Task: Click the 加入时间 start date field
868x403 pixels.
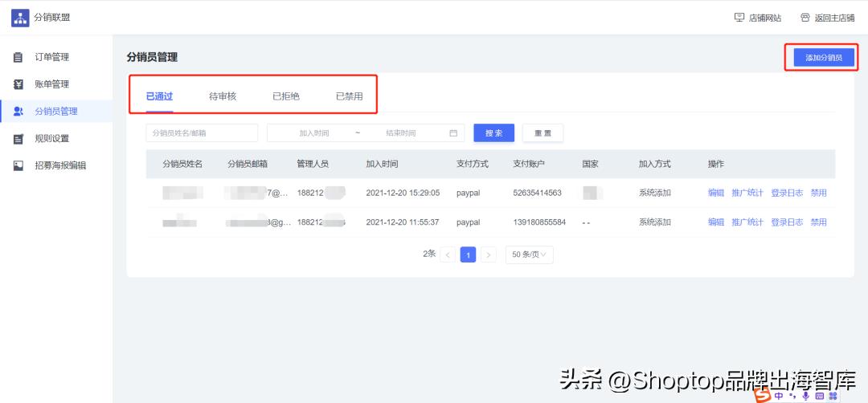Action: click(x=314, y=132)
